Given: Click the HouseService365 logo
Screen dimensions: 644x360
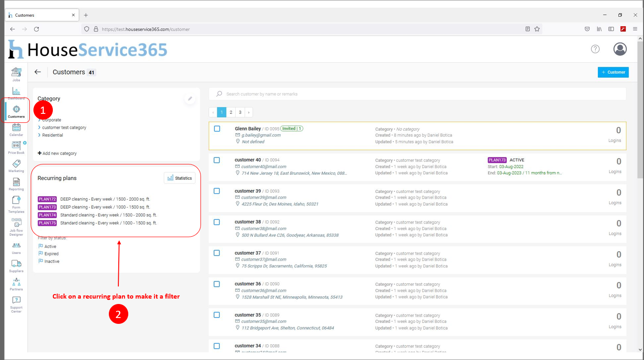Looking at the screenshot, I should 88,49.
